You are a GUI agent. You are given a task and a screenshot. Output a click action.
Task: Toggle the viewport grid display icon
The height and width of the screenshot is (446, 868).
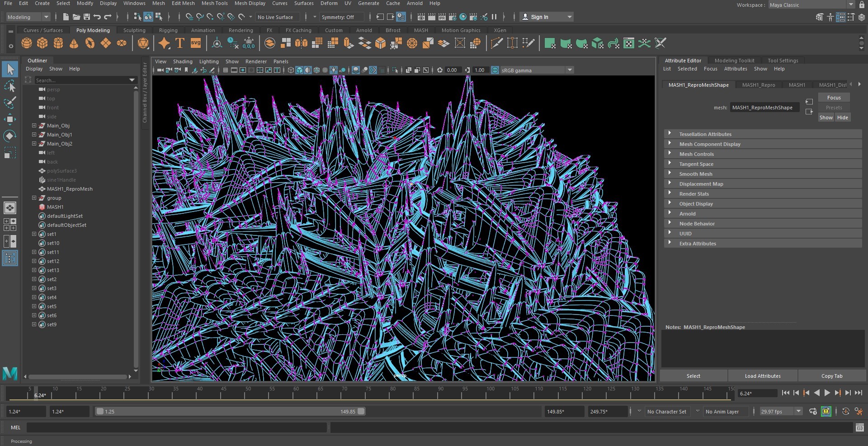click(226, 70)
